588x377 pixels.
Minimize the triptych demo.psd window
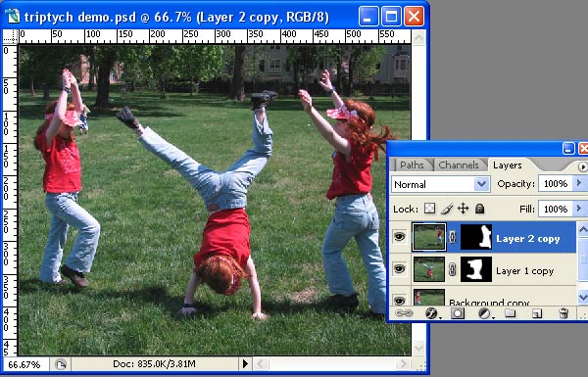[368, 17]
